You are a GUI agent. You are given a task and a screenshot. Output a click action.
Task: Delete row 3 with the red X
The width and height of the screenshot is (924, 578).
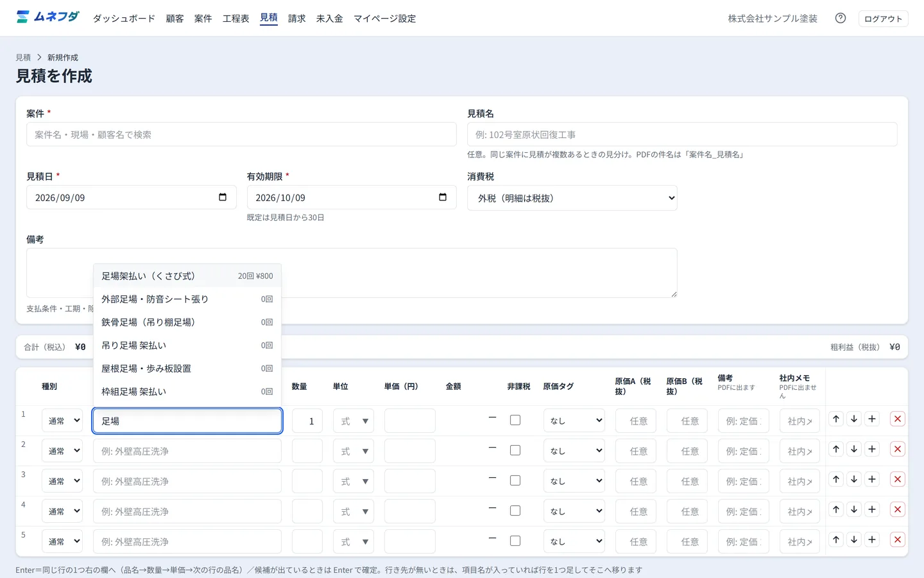[898, 479]
